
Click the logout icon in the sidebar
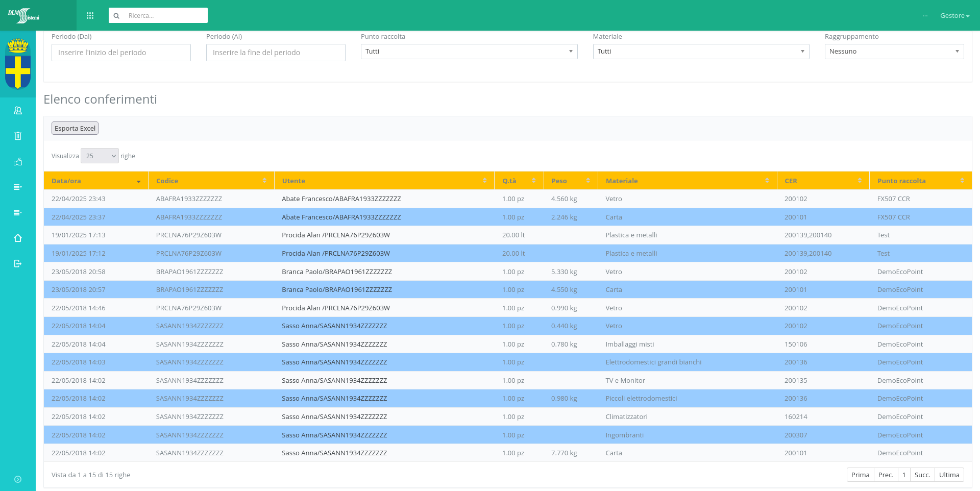[18, 263]
